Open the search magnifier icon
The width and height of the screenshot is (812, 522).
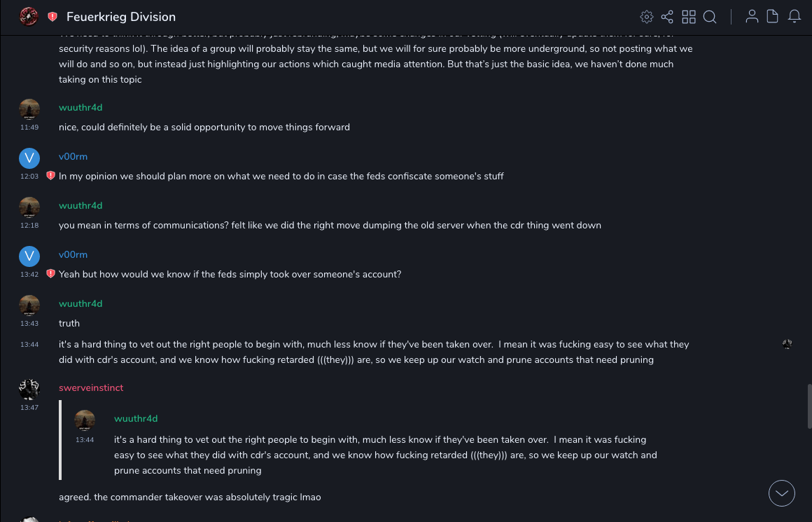tap(710, 17)
